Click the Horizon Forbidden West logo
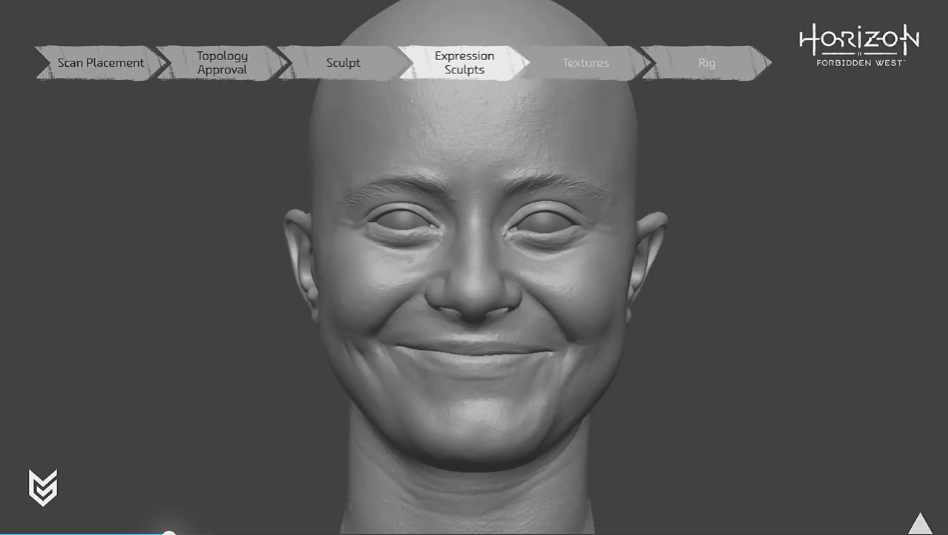Image resolution: width=948 pixels, height=535 pixels. pos(859,45)
